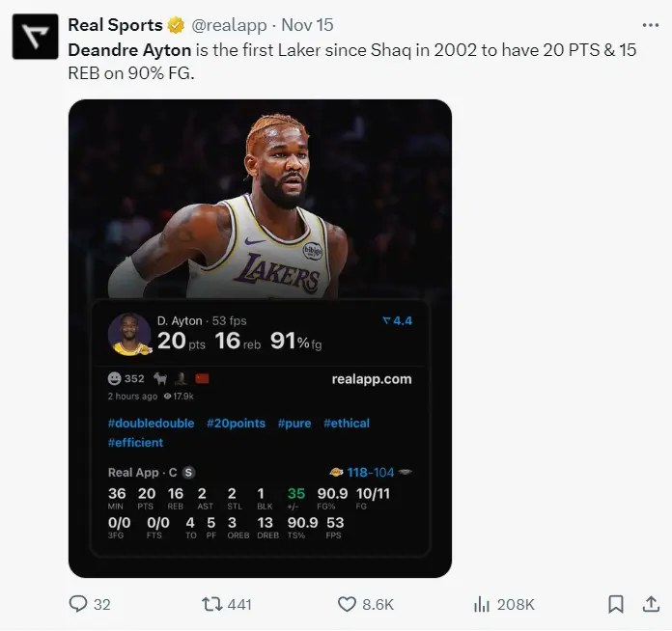The height and width of the screenshot is (631, 672).
Task: Click the realapp.com text in card
Action: point(371,379)
